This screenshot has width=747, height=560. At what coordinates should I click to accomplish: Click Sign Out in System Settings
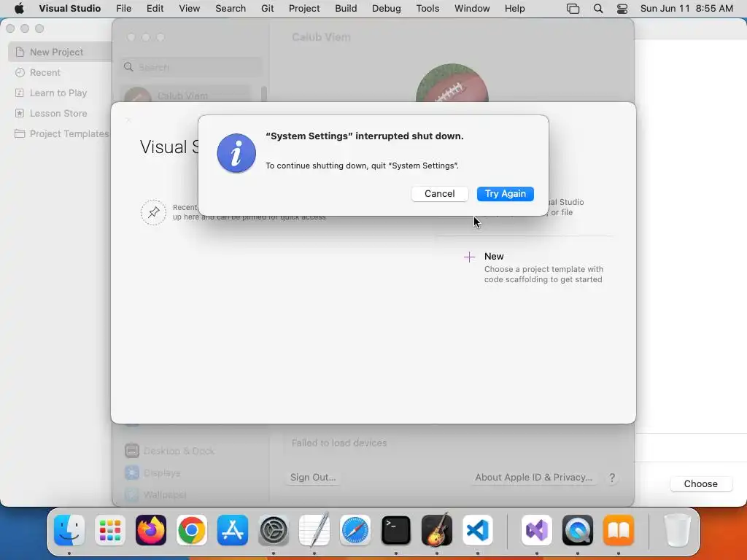(x=313, y=477)
